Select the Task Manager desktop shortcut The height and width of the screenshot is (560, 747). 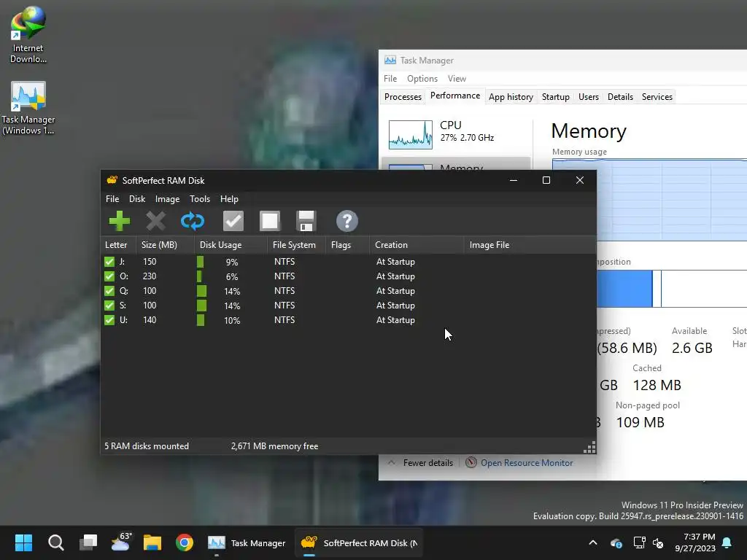(x=28, y=108)
